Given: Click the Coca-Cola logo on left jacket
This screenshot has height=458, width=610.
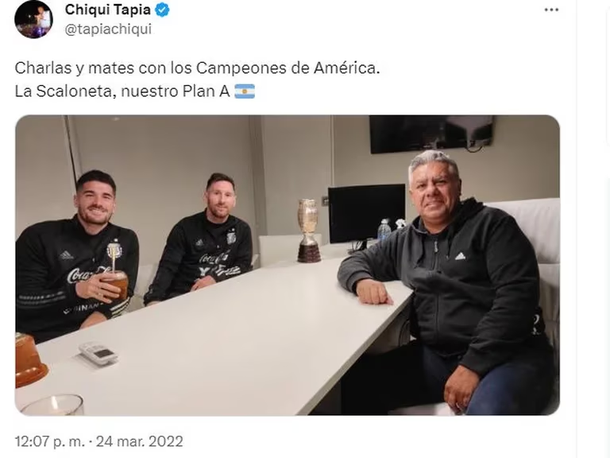Looking at the screenshot, I should coord(84,275).
